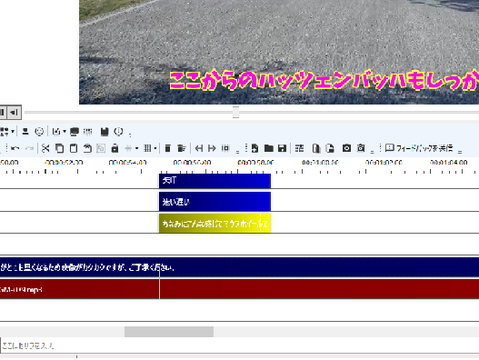Click the new project file icon
Screen dimensions: 479x360
click(255, 148)
